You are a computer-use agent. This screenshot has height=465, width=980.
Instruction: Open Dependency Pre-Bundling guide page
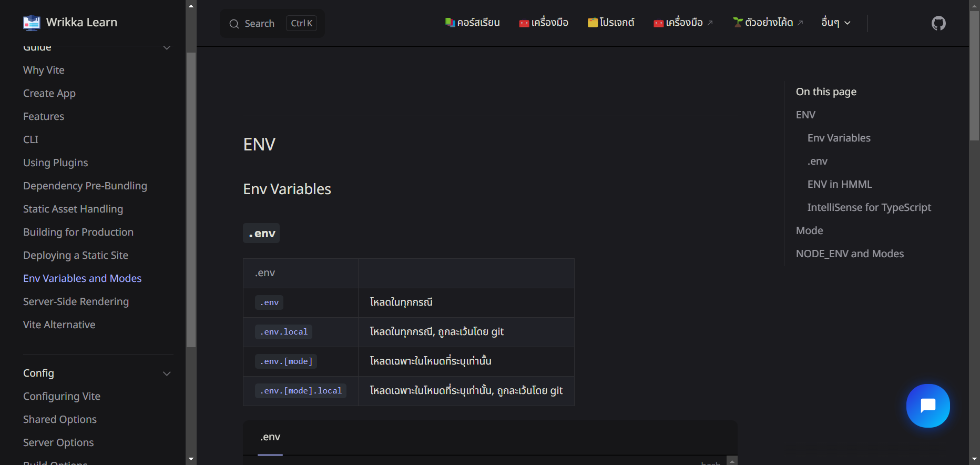85,186
